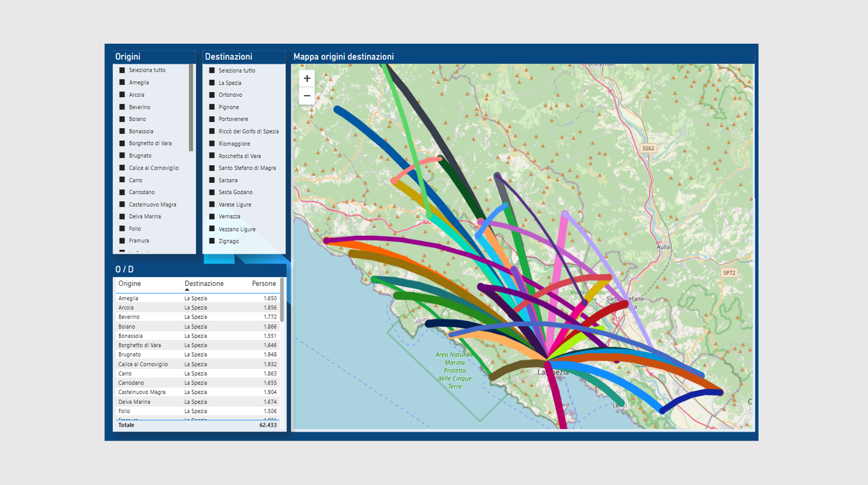Tick the Ameglia origin checkbox
The image size is (868, 485).
pyautogui.click(x=122, y=82)
